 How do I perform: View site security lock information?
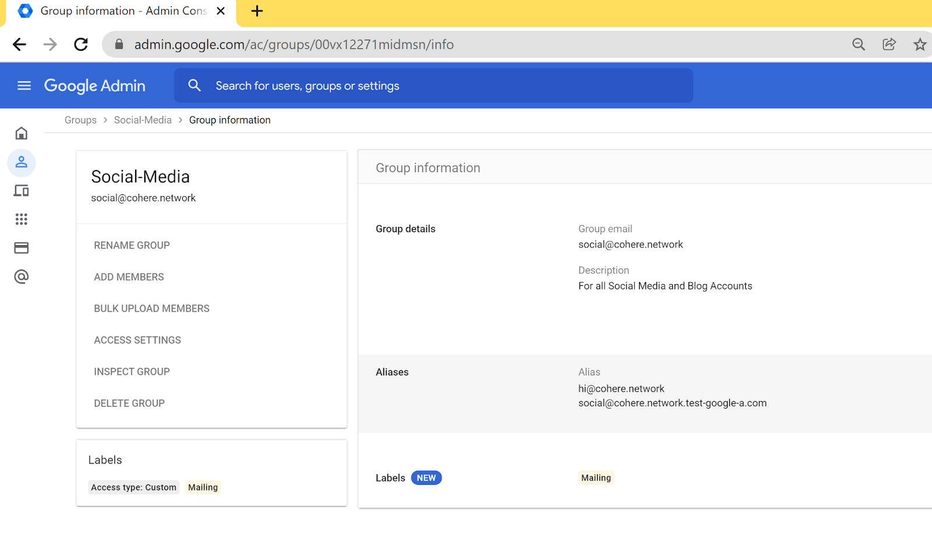coord(119,44)
